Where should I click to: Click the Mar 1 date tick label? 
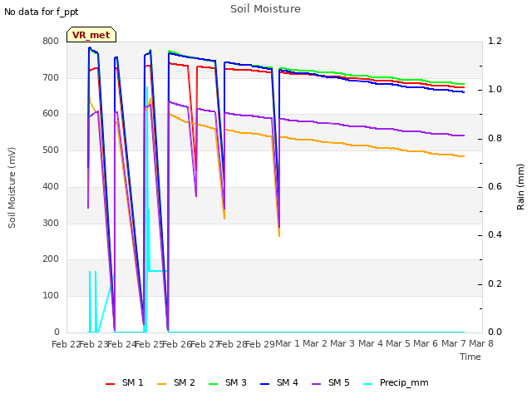pos(288,344)
